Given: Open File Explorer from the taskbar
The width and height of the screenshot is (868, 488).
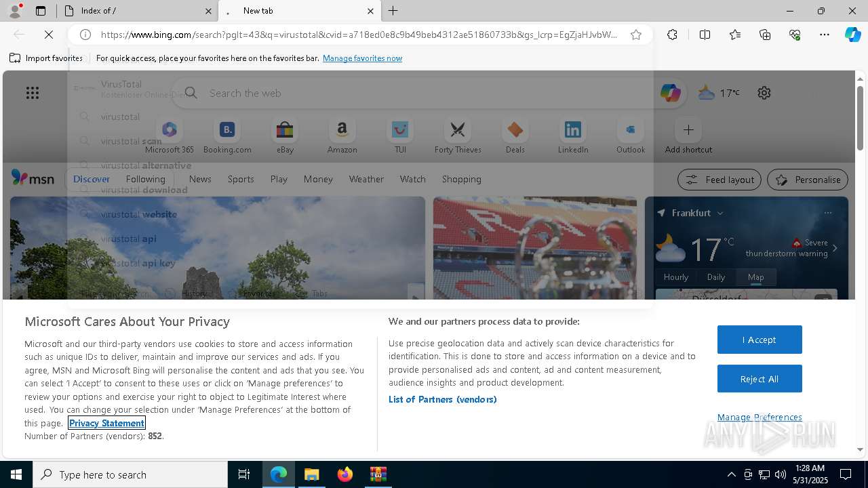Looking at the screenshot, I should click(x=312, y=474).
